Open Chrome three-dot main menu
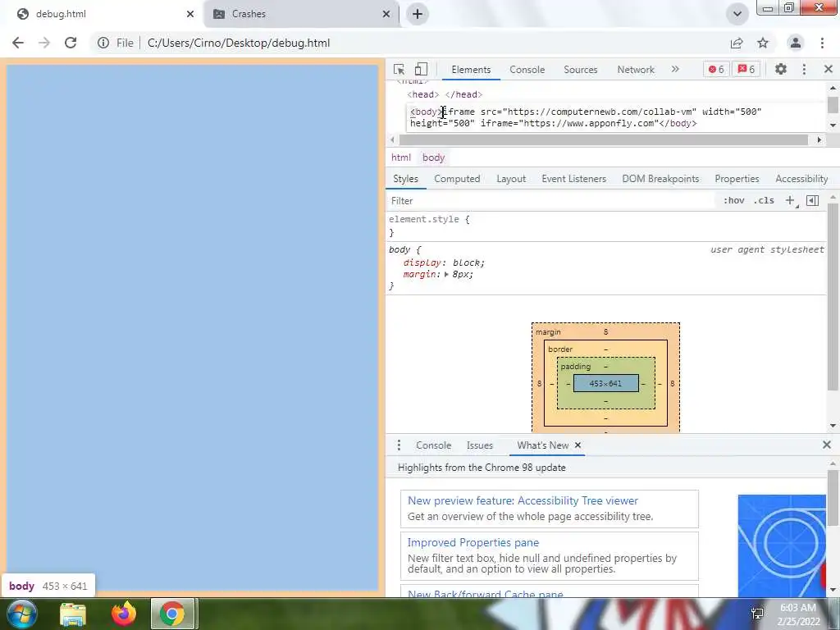Image resolution: width=840 pixels, height=630 pixels. tap(822, 43)
